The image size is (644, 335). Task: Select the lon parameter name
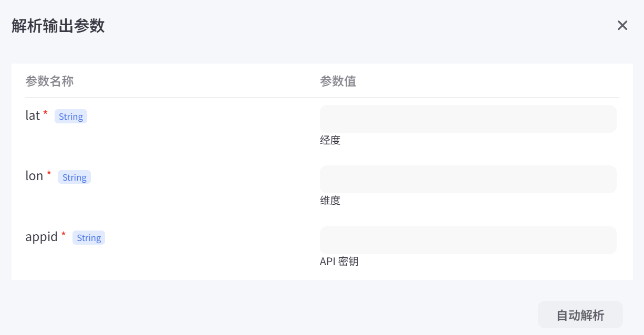(x=35, y=176)
